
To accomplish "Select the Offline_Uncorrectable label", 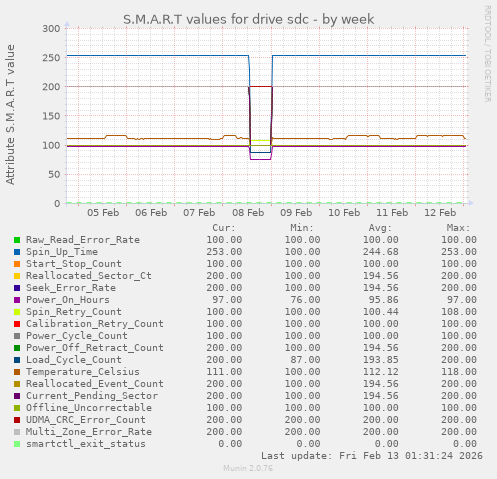I will 89,408.
